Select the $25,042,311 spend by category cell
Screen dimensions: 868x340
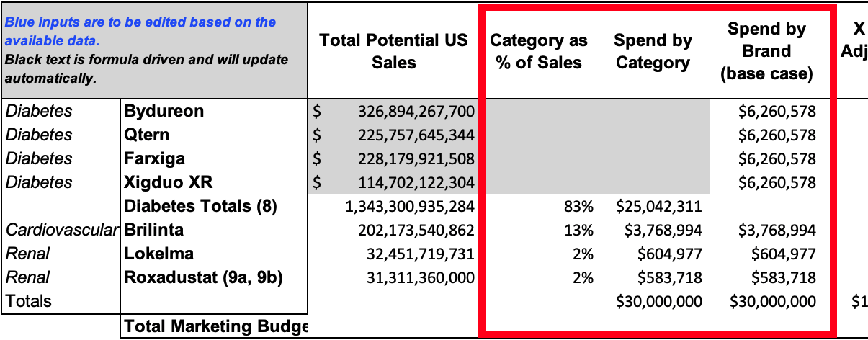(654, 207)
